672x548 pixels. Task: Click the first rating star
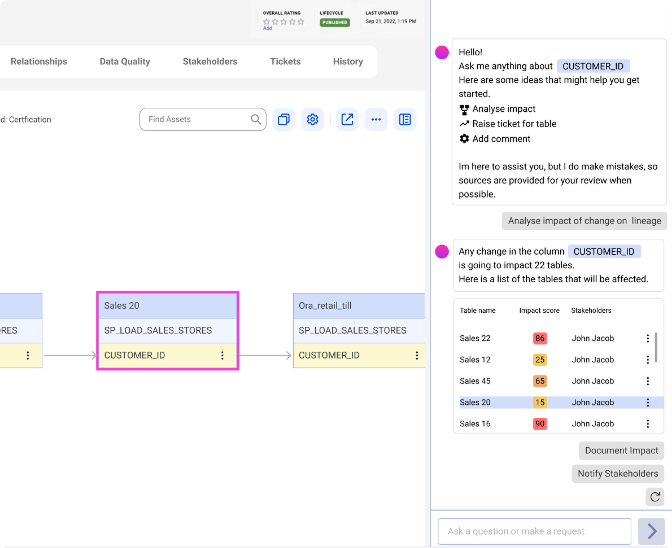click(x=266, y=21)
